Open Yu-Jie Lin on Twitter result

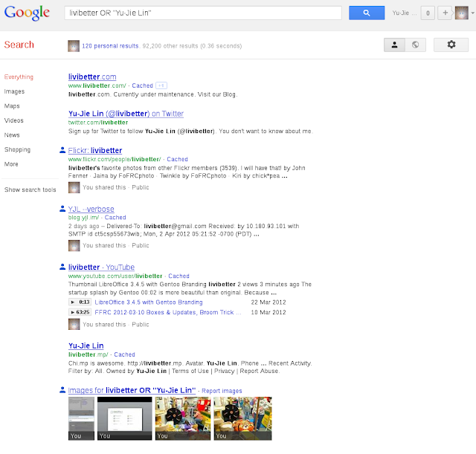pos(126,114)
